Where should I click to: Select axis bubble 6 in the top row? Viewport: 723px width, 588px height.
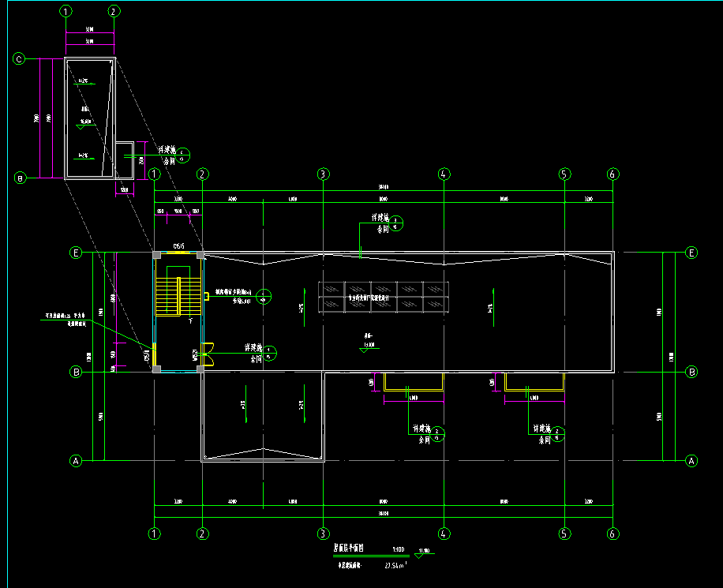[x=612, y=174]
